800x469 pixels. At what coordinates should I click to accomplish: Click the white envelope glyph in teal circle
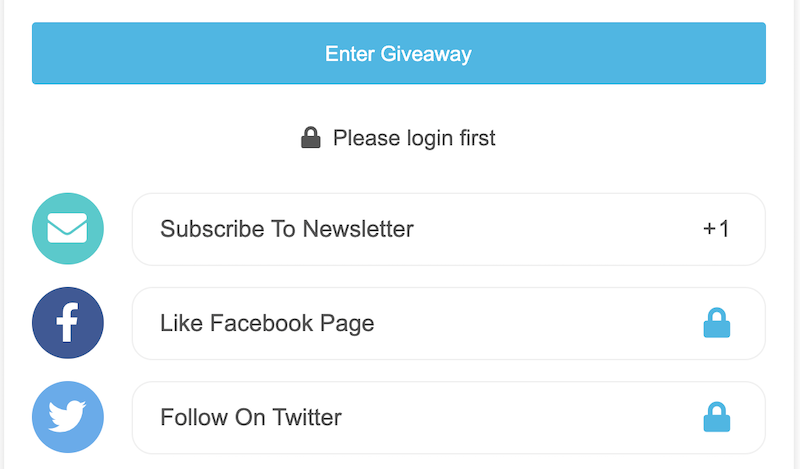tap(67, 228)
